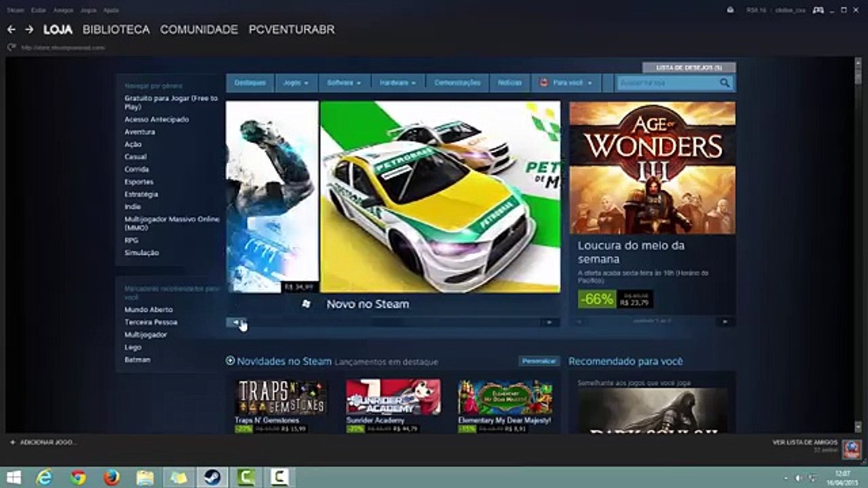This screenshot has height=488, width=868.
Task: Open Ver Lista de Amigos
Action: 805,443
